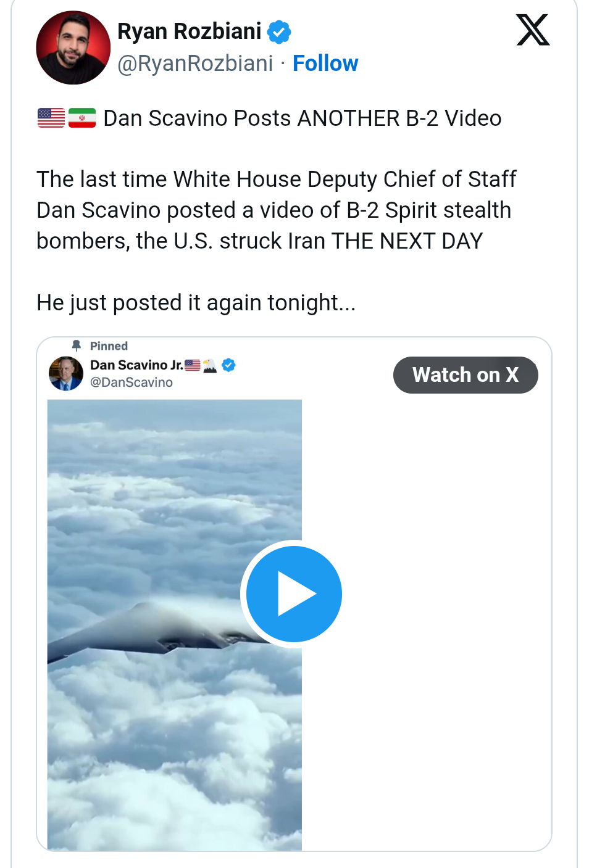Click the US flag emoji in tweet headline
Image resolution: width=597 pixels, height=868 pixels.
[51, 118]
